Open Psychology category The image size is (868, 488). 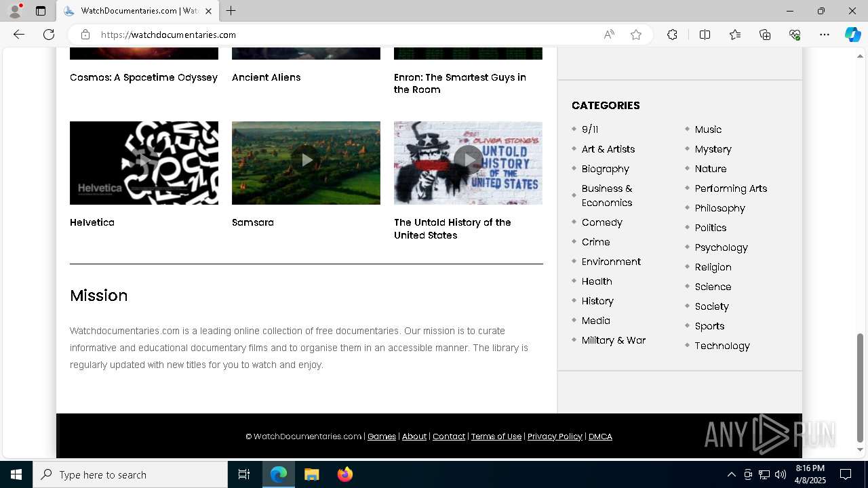coord(722,247)
